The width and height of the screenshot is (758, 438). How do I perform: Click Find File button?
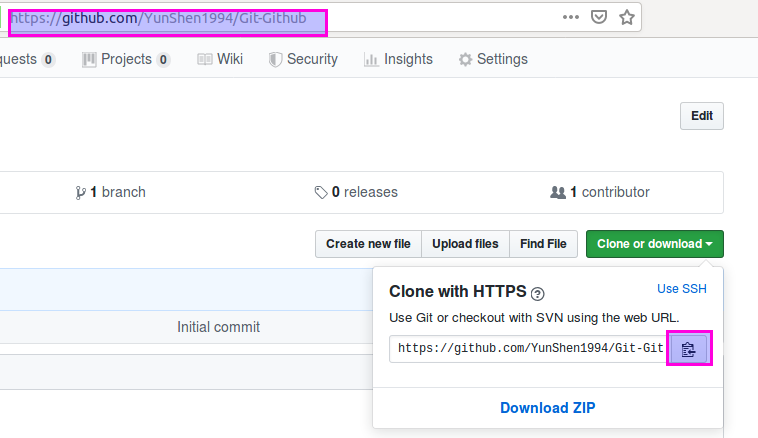pos(543,244)
